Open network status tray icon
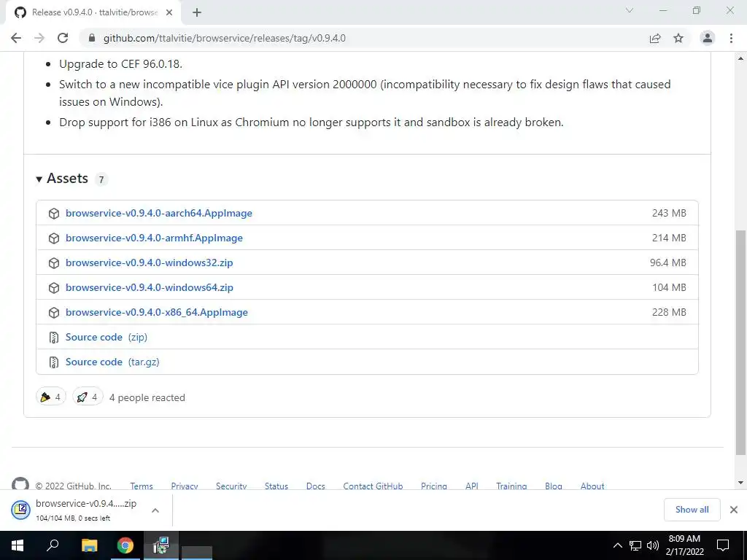Screen dimensions: 747x560 (x=635, y=545)
